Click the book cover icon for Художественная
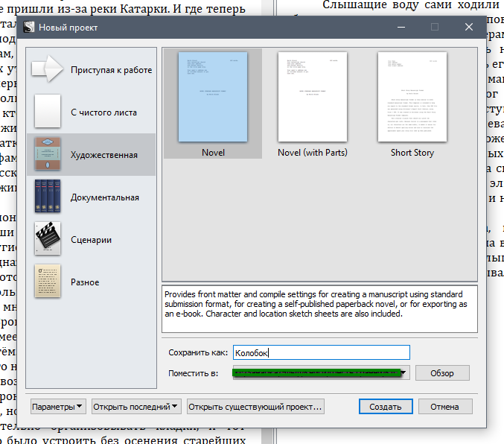The width and height of the screenshot is (504, 444). coord(48,155)
